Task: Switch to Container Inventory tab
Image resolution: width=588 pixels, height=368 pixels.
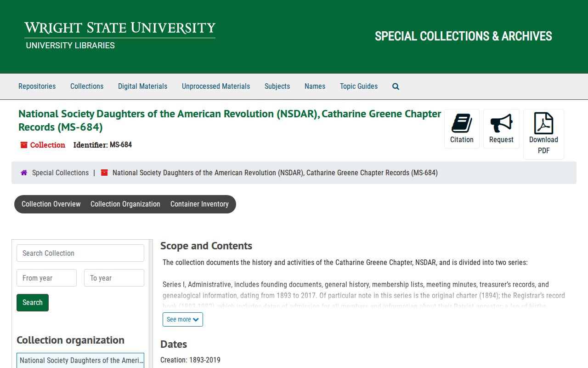Action: point(199,204)
